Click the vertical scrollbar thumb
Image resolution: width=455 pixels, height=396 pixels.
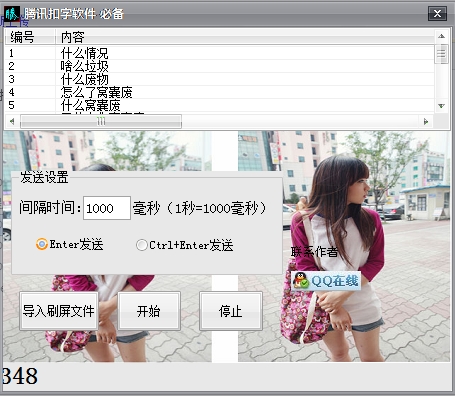pyautogui.click(x=441, y=53)
